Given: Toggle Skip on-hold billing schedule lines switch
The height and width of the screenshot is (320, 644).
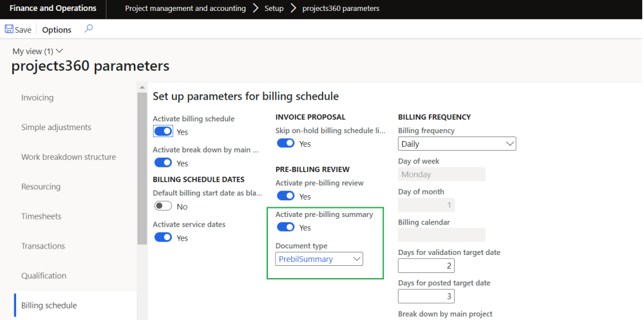Looking at the screenshot, I should point(285,144).
